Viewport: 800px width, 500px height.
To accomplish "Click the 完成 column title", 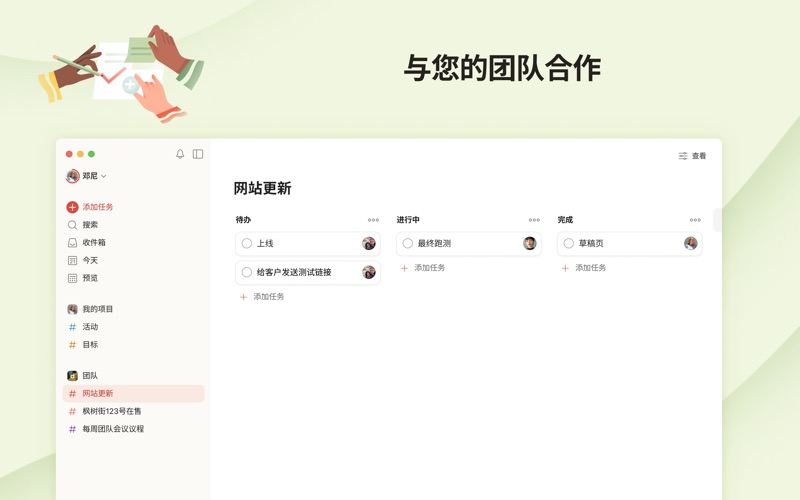I will pos(565,220).
